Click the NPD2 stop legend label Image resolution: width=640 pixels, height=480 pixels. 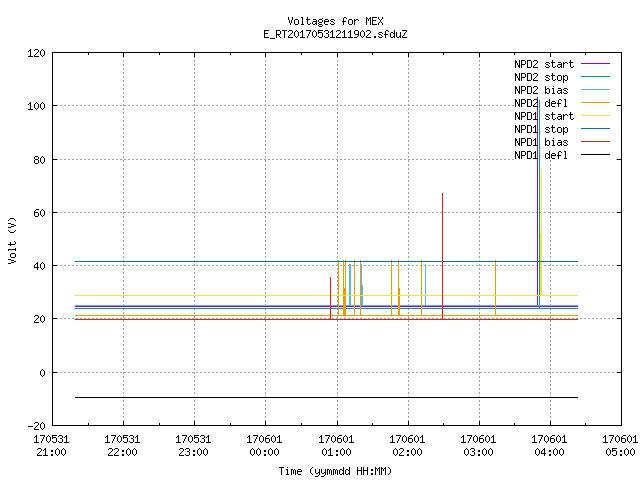point(541,77)
